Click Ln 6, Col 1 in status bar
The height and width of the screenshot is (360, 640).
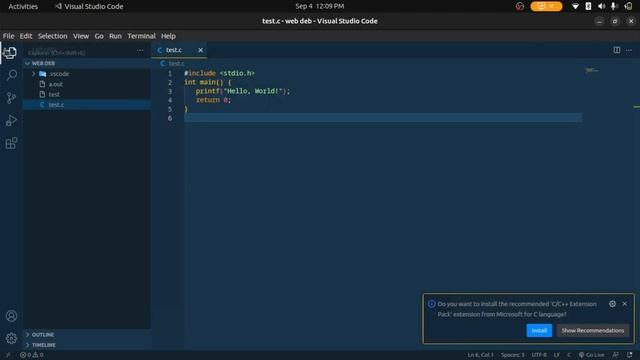tap(480, 355)
